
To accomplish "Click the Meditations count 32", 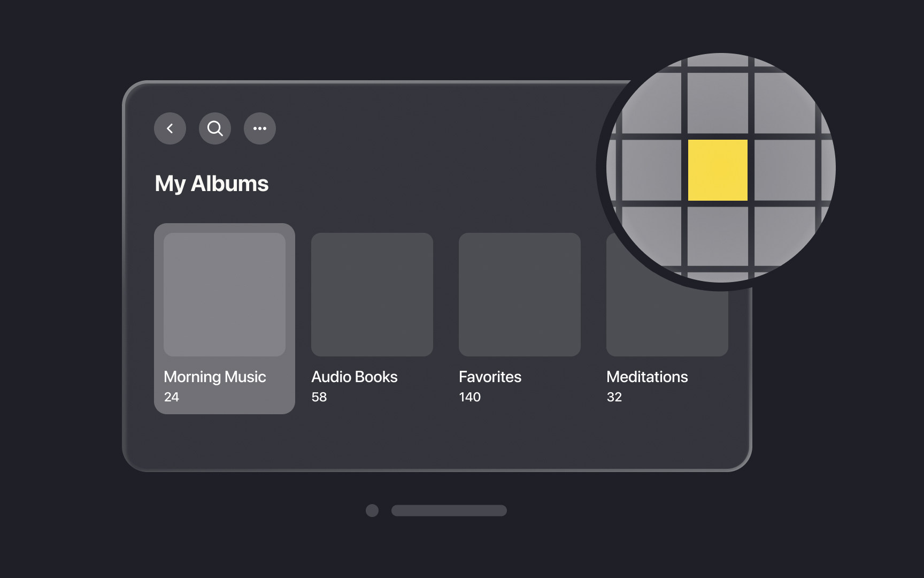I will coord(614,397).
